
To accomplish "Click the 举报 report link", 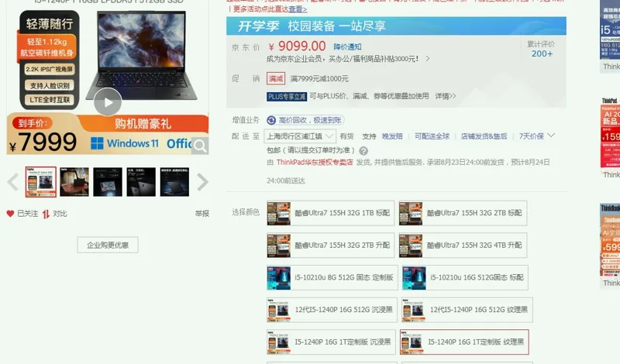I will (202, 214).
